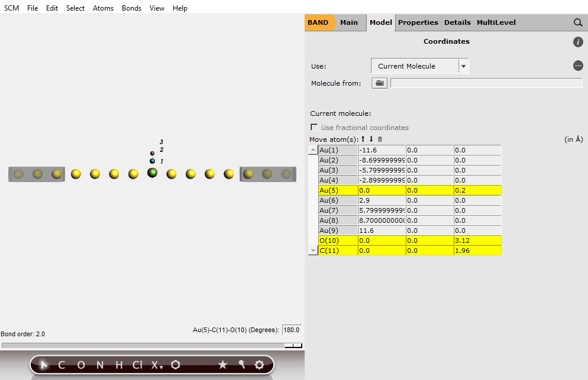Click the more options ellipsis button

pyautogui.click(x=578, y=66)
